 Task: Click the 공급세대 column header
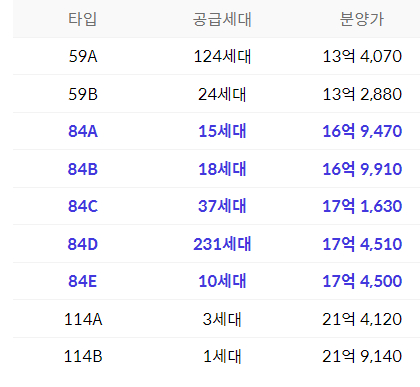222,19
